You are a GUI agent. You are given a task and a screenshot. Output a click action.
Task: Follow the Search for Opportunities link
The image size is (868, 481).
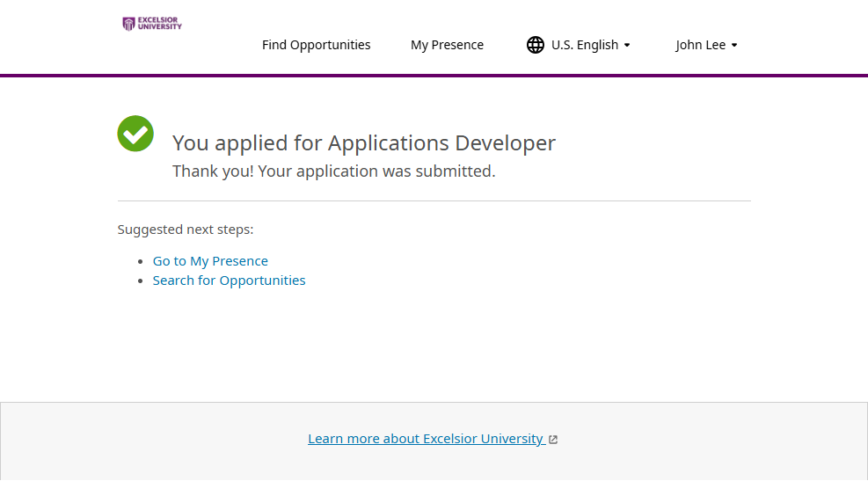coord(229,281)
